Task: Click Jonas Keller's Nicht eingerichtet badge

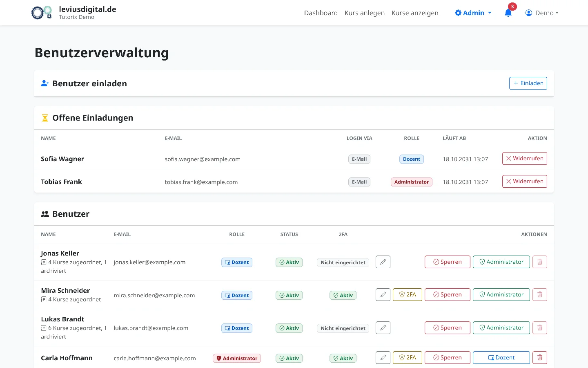Action: pos(343,263)
